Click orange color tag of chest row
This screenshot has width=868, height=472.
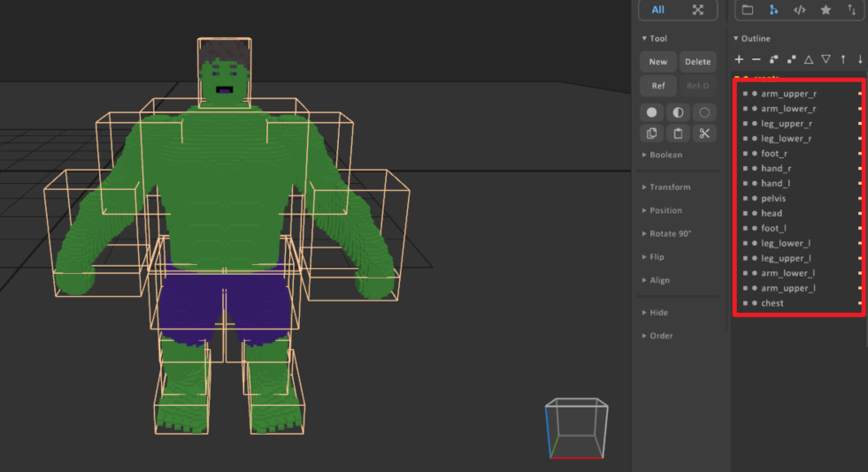pyautogui.click(x=860, y=303)
